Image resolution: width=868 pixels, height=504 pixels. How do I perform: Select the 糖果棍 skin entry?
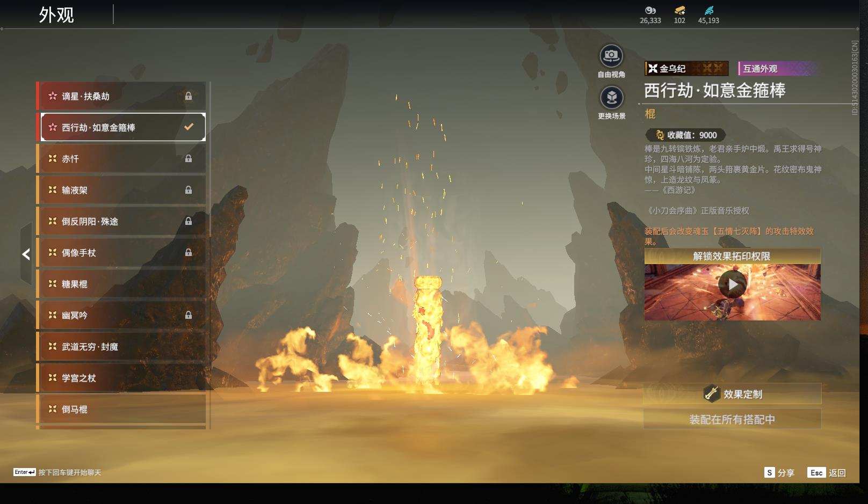click(x=121, y=284)
